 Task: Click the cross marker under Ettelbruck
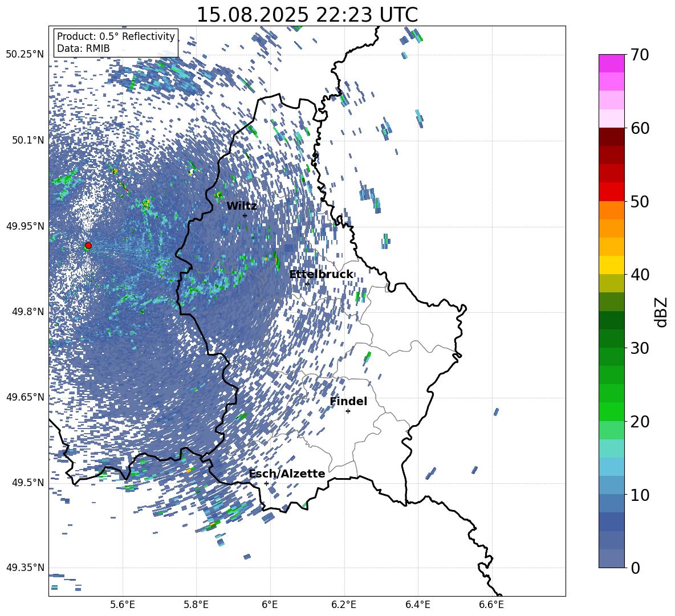coord(307,284)
